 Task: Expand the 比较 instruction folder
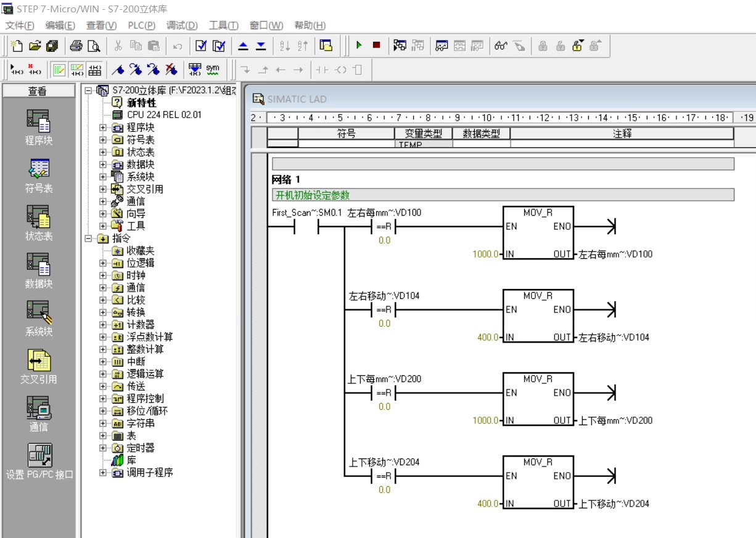click(103, 300)
